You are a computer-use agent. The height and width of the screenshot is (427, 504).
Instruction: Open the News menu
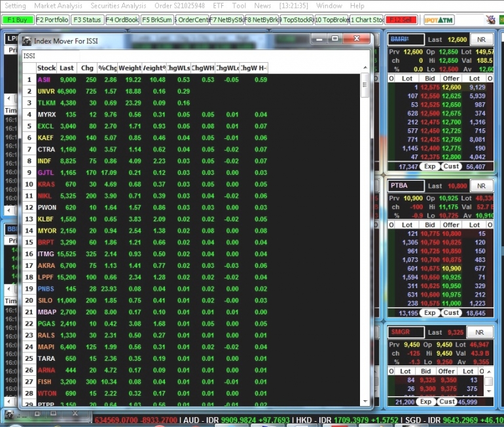(x=262, y=6)
